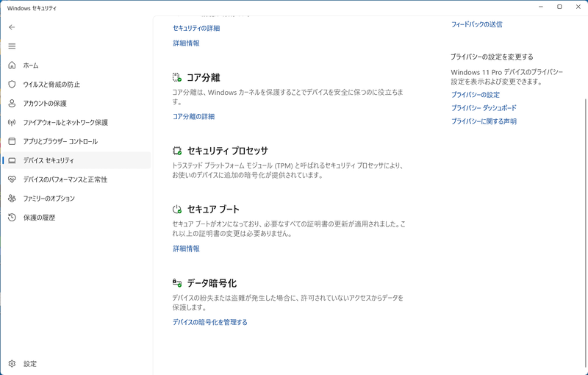
Task: Click the セキュア ブート heading
Action: pyautogui.click(x=213, y=210)
